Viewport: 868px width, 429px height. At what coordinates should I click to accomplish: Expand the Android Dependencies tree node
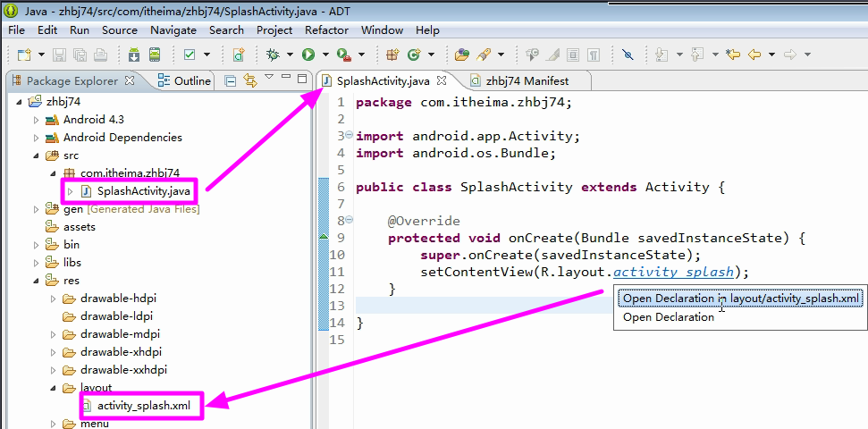point(36,138)
